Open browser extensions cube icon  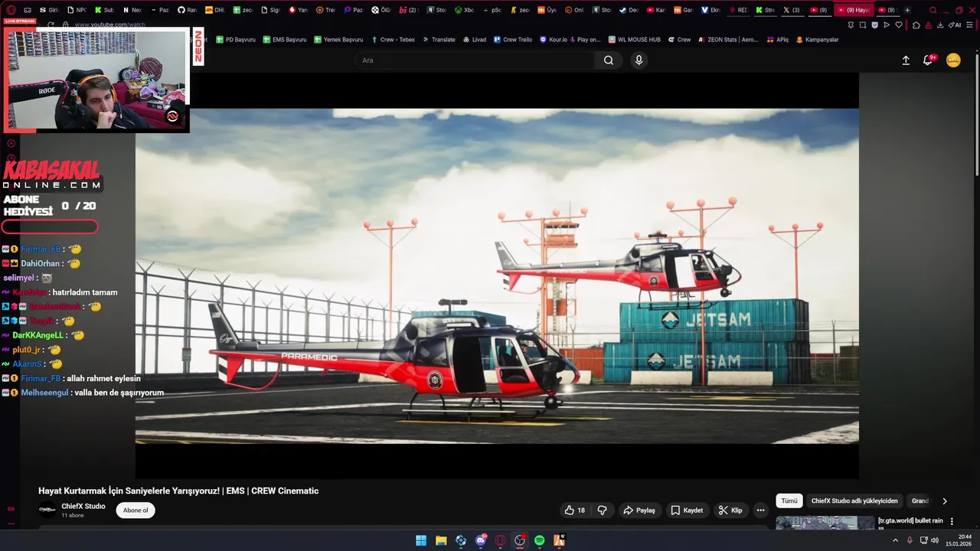(916, 25)
